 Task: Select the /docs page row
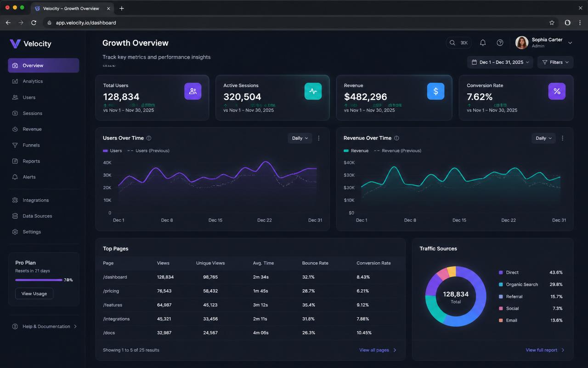(250, 333)
